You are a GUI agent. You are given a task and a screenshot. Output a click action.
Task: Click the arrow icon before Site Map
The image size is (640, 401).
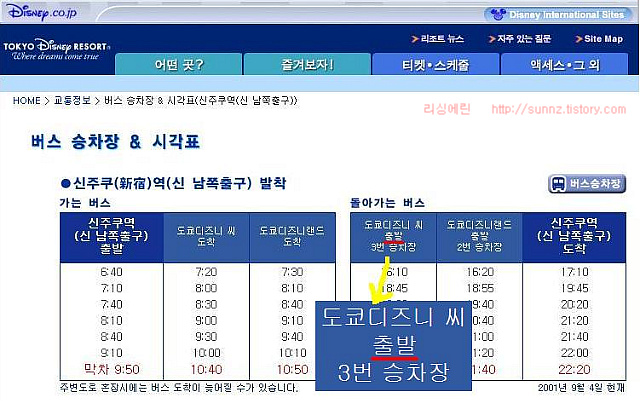point(578,39)
